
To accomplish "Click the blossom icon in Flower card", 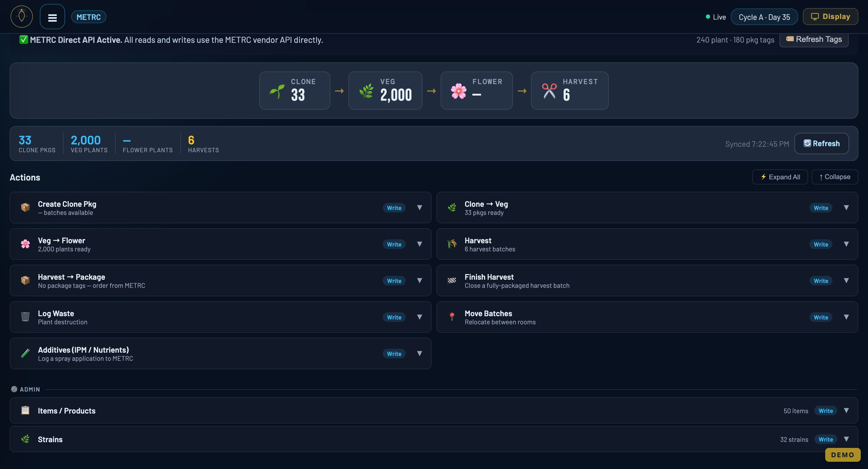I will click(x=459, y=91).
